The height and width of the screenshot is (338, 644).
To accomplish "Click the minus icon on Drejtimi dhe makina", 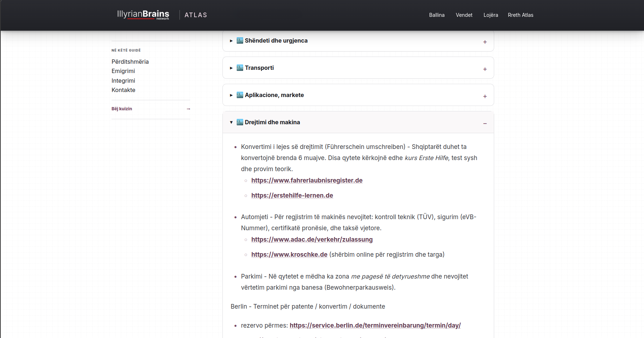I will pyautogui.click(x=485, y=124).
